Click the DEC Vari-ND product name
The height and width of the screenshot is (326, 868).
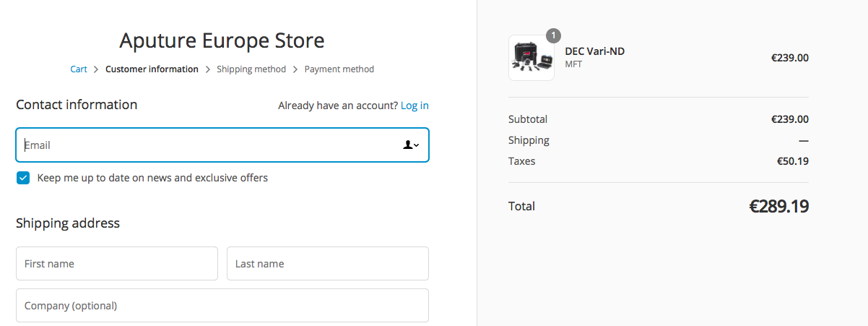click(595, 51)
